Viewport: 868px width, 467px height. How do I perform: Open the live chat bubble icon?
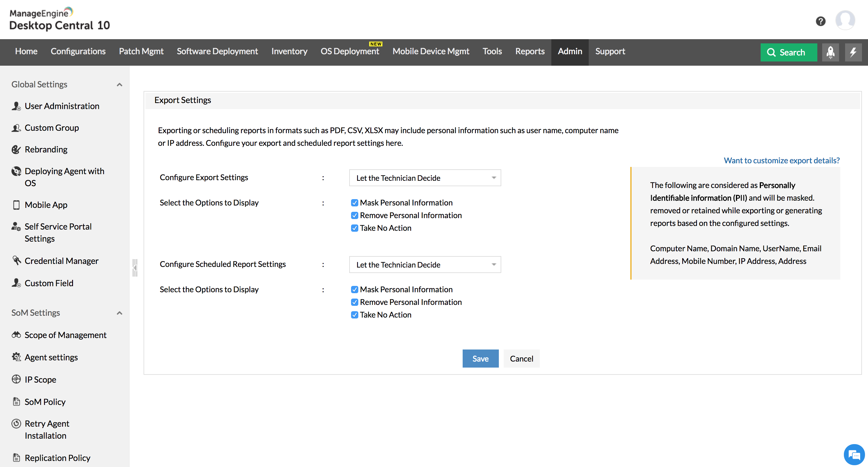click(854, 455)
